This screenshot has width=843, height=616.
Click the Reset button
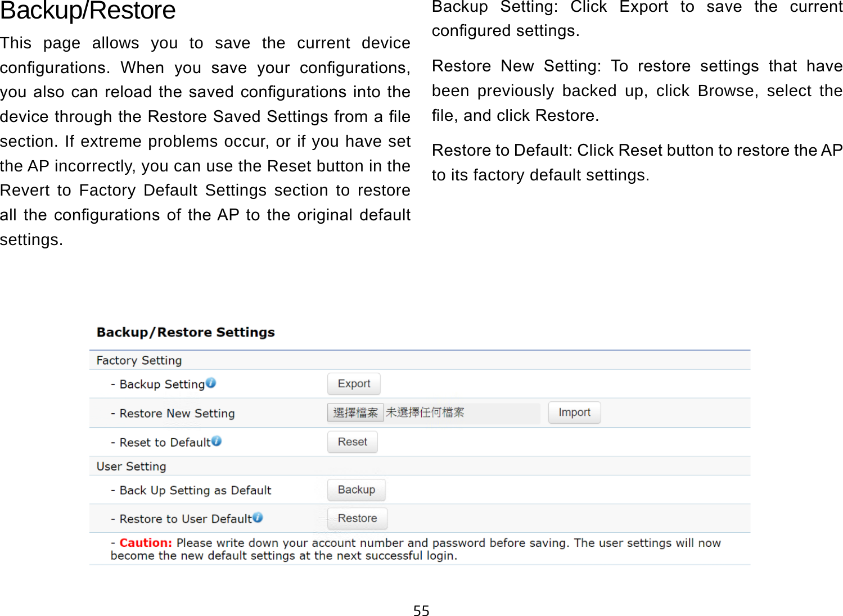(353, 442)
